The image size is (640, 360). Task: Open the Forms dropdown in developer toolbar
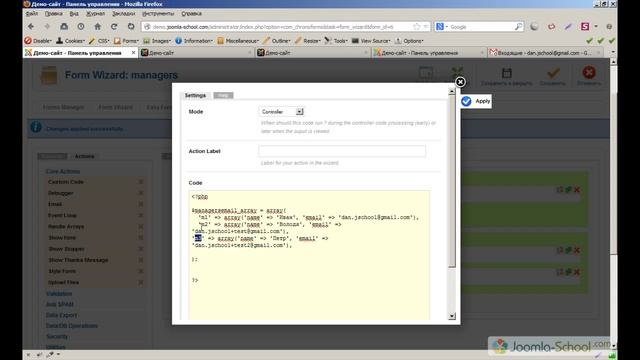[127, 41]
